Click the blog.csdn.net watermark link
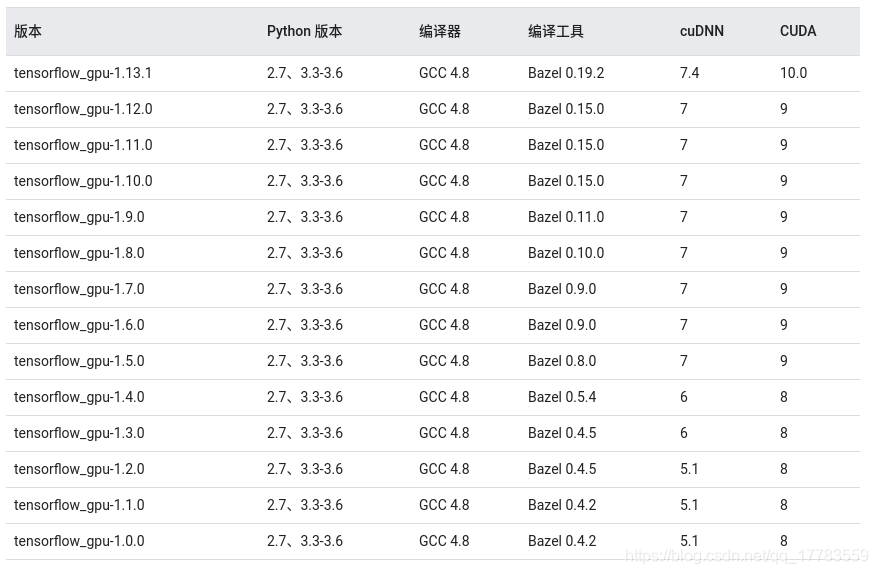 [746, 555]
